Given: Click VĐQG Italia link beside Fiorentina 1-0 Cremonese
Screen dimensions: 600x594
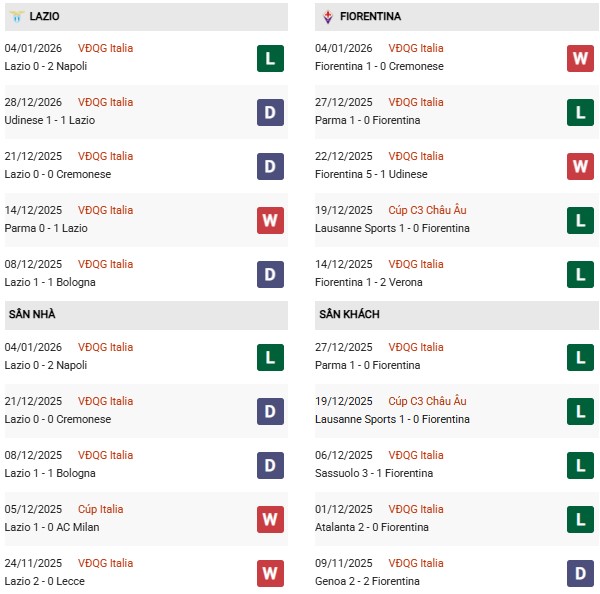Looking at the screenshot, I should point(417,48).
